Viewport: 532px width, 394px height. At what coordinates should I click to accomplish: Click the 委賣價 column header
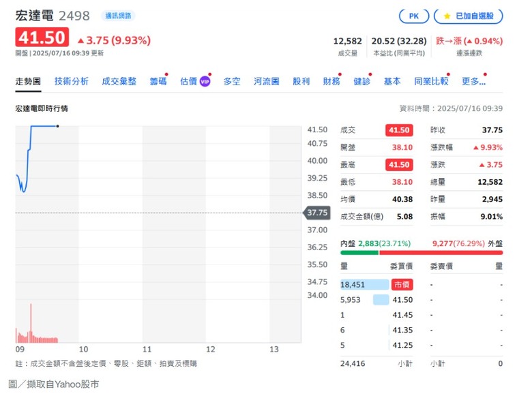click(441, 267)
